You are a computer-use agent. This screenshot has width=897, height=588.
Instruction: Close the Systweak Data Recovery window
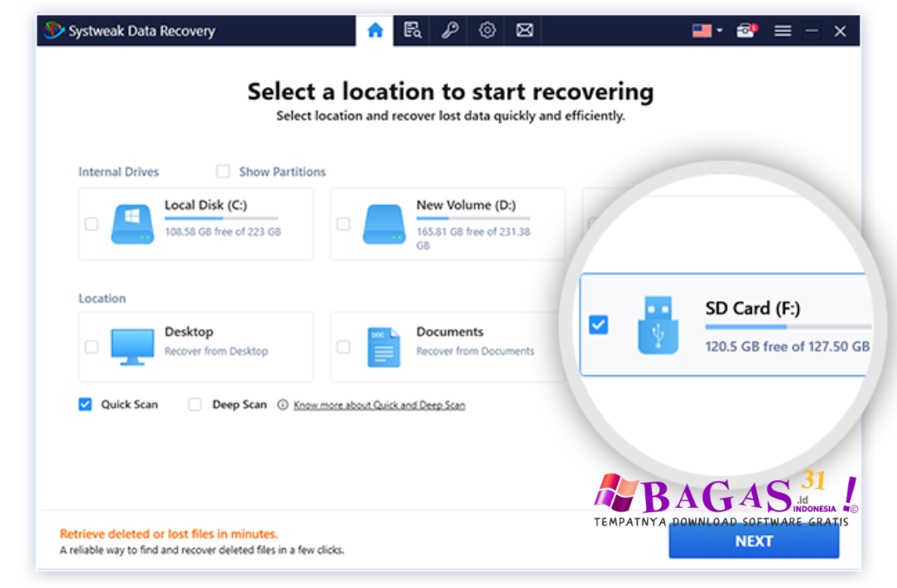click(840, 31)
